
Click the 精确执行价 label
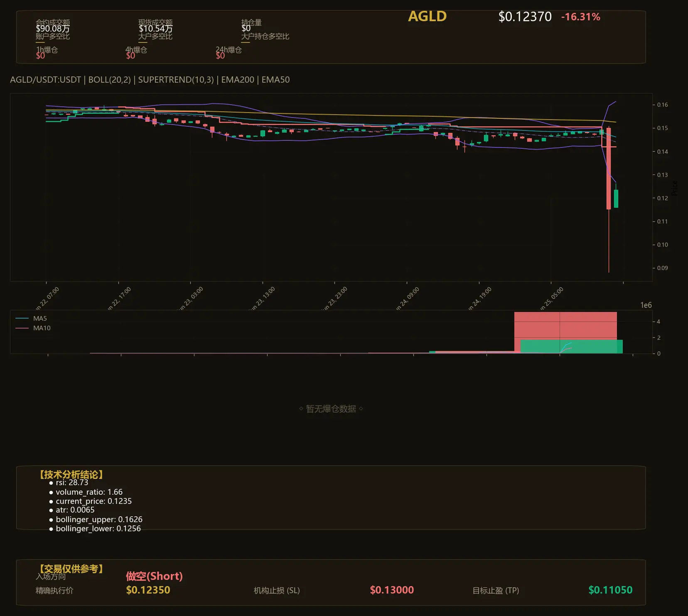54,590
